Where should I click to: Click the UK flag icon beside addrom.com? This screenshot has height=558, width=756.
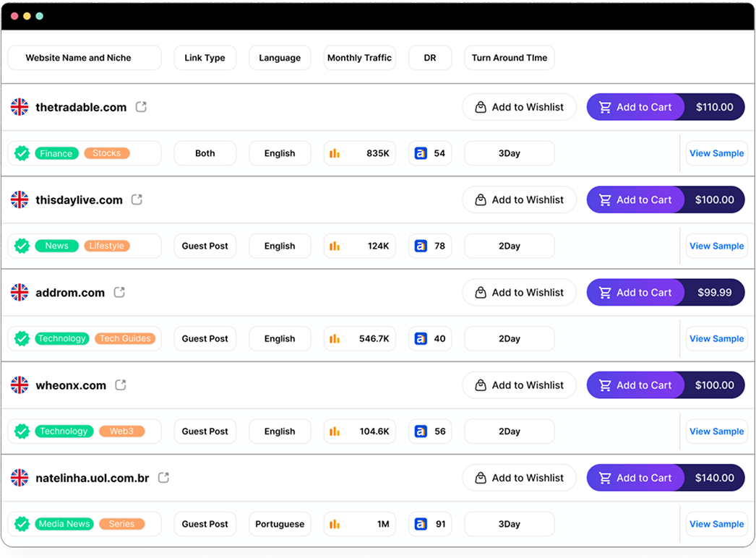(20, 293)
